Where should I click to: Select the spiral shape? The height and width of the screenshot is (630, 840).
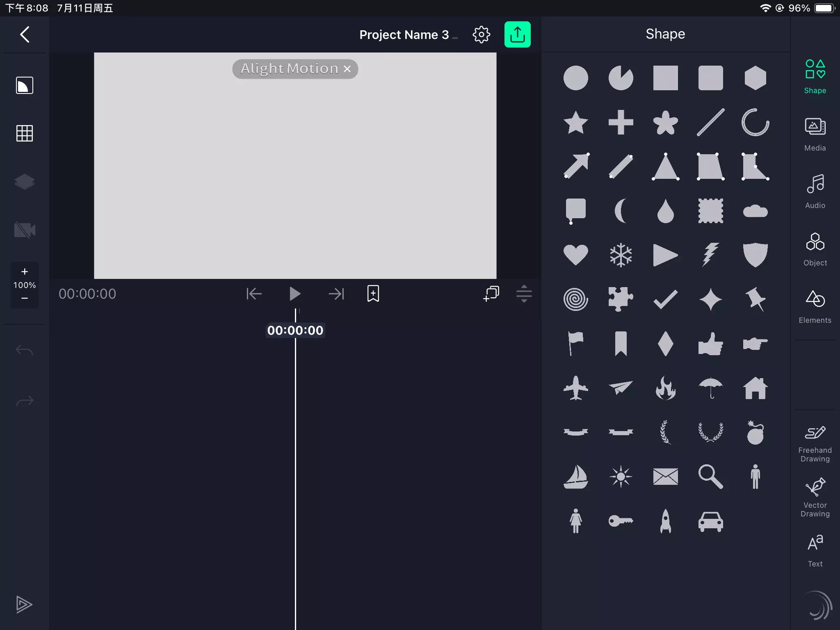(575, 299)
